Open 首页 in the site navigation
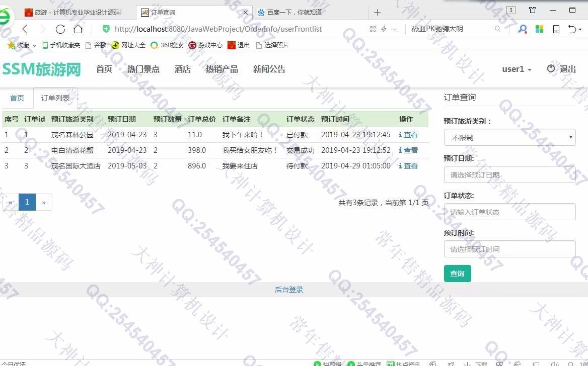 pos(104,69)
